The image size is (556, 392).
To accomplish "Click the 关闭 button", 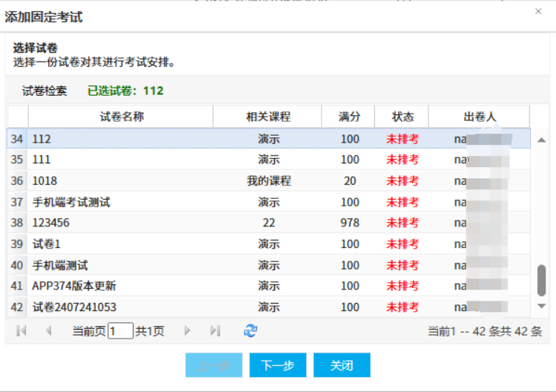I will coord(341,365).
